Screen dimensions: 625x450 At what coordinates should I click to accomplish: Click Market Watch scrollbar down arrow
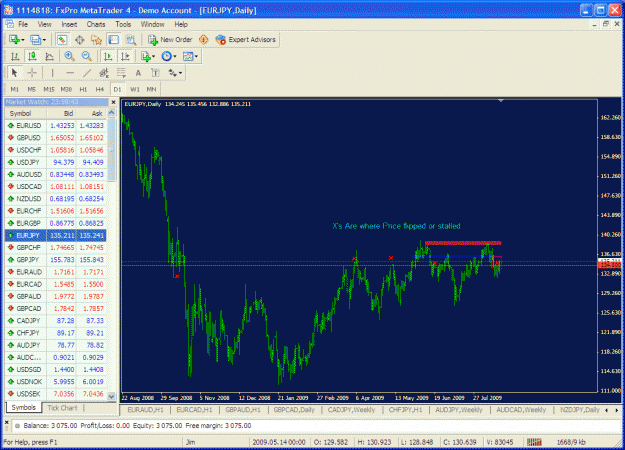[x=112, y=397]
